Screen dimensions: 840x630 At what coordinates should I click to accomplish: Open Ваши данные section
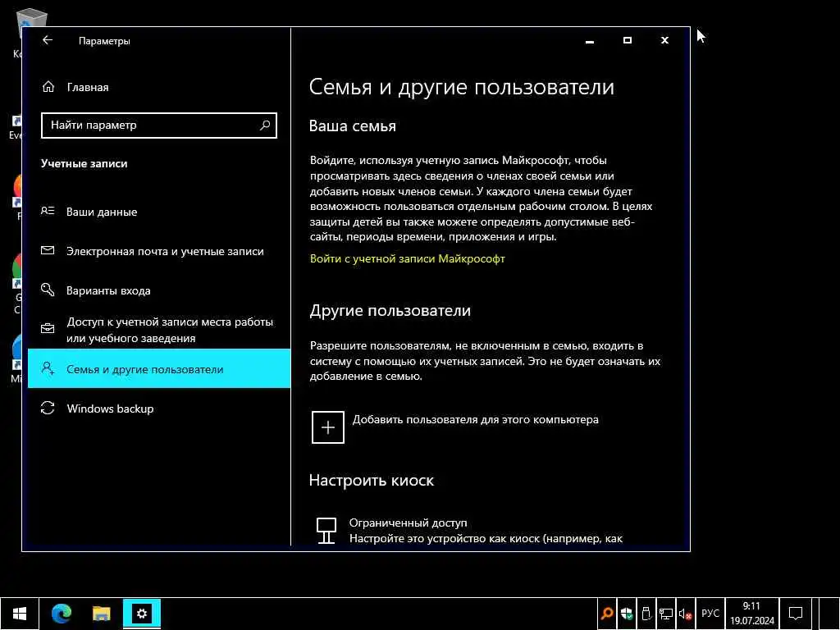click(159, 212)
